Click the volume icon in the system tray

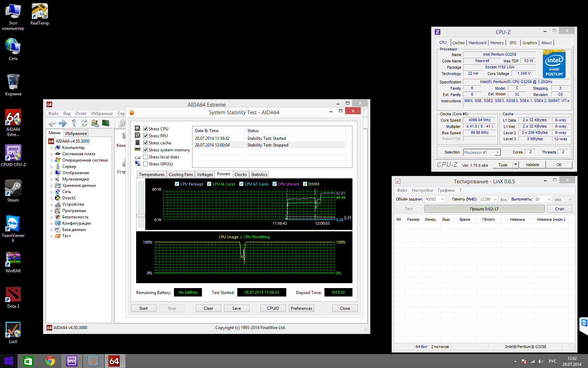541,361
